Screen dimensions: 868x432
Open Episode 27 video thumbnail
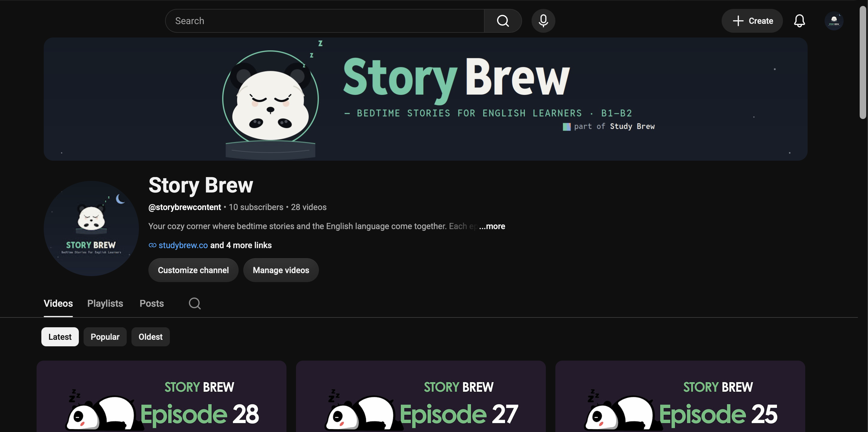click(421, 396)
